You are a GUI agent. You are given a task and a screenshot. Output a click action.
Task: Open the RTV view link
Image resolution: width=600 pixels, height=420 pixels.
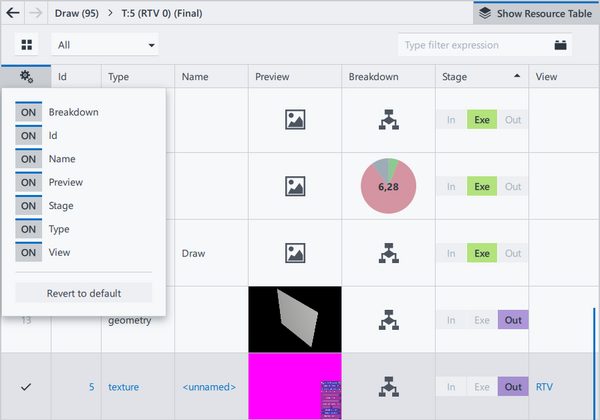click(x=544, y=387)
